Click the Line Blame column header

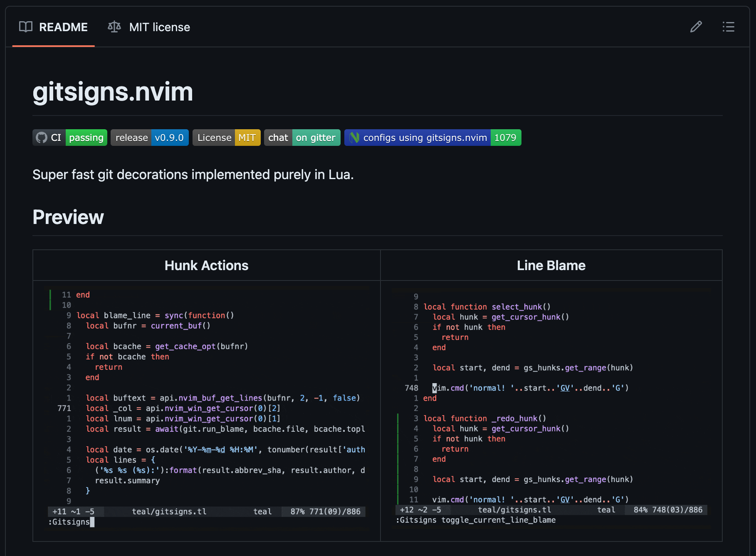pyautogui.click(x=551, y=266)
